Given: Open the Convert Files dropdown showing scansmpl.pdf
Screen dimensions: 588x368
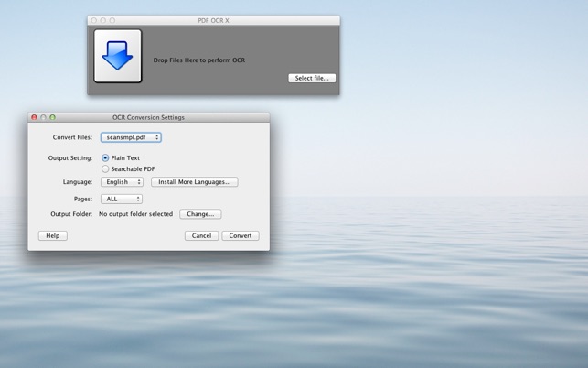Looking at the screenshot, I should [x=131, y=137].
